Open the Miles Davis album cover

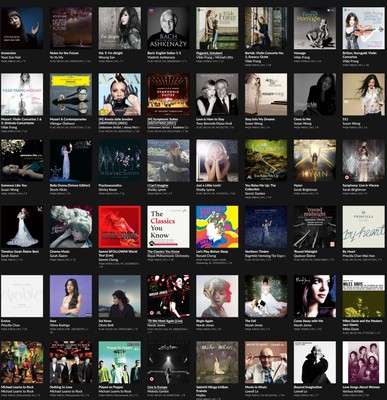[363, 296]
